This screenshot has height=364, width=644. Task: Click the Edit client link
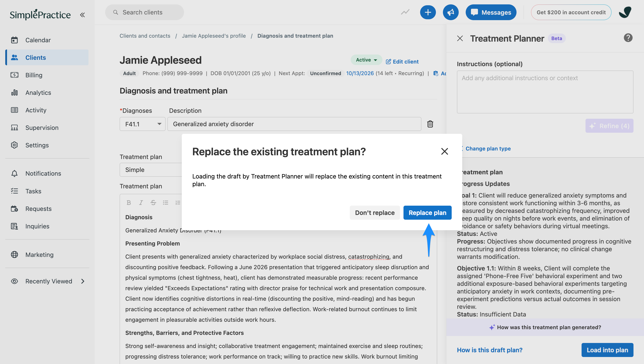pyautogui.click(x=402, y=62)
